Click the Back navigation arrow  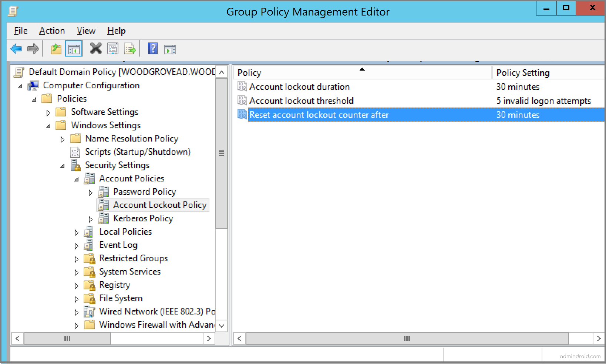click(x=16, y=48)
